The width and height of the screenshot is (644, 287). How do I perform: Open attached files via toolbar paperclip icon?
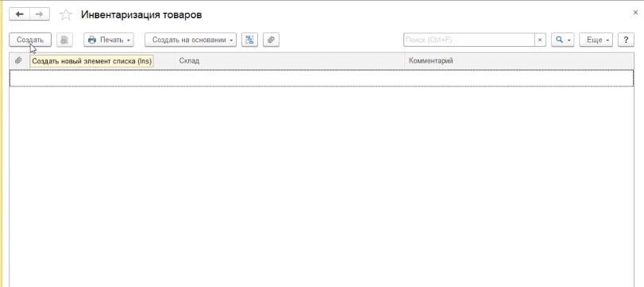click(271, 40)
